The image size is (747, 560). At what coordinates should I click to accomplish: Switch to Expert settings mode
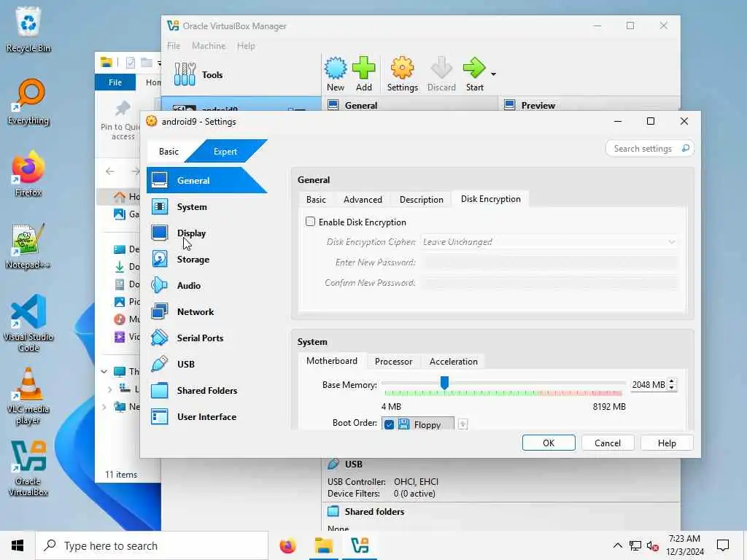click(x=225, y=152)
